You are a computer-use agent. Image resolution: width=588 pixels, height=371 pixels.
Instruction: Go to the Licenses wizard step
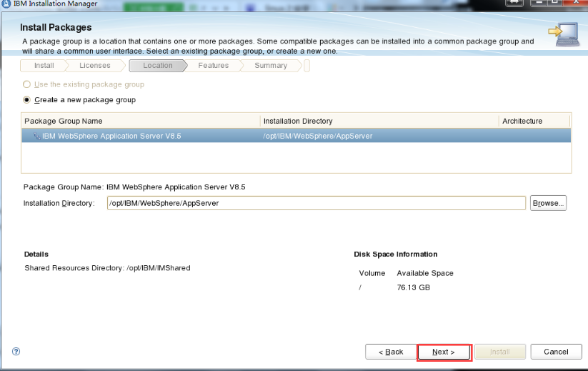[95, 66]
